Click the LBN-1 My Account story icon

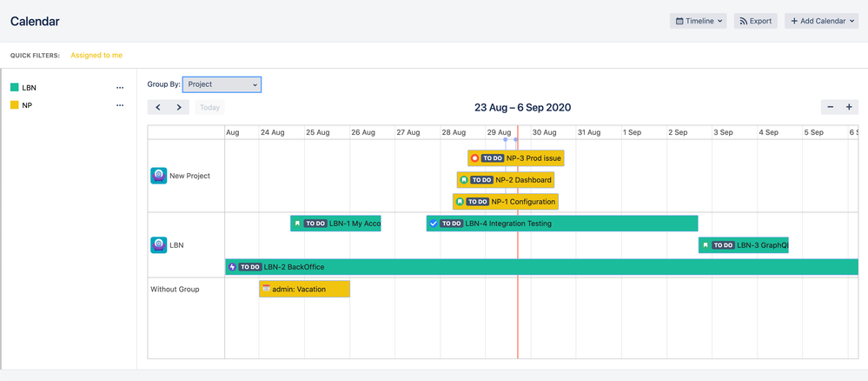297,224
